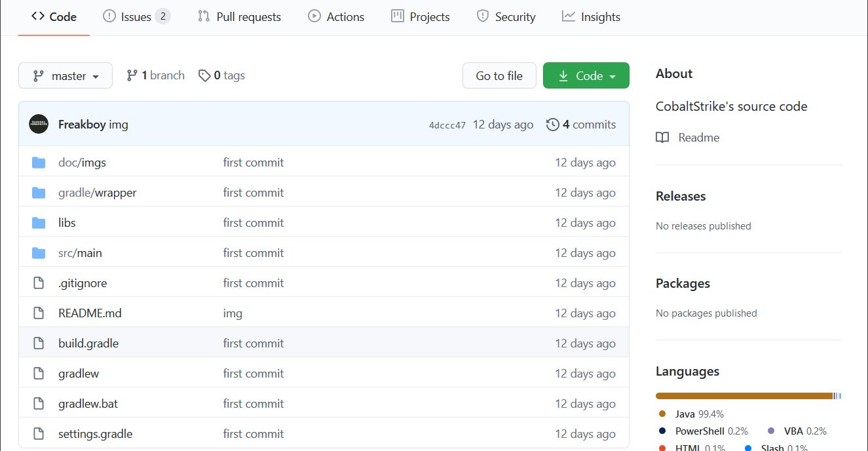Click the folder icon for libs
Image resolution: width=868 pixels, height=451 pixels.
(39, 223)
